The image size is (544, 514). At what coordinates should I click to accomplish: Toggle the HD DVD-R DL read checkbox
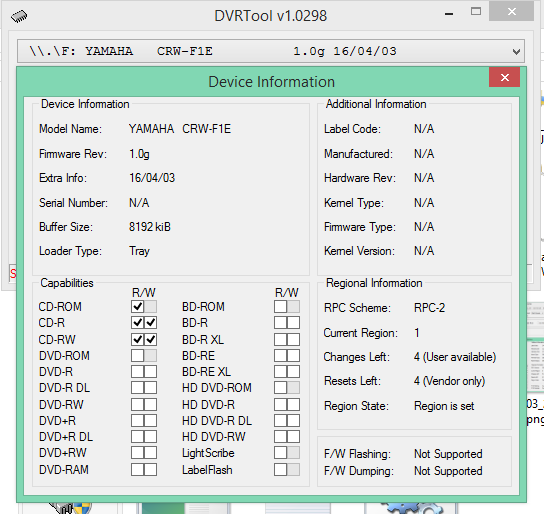click(x=281, y=420)
